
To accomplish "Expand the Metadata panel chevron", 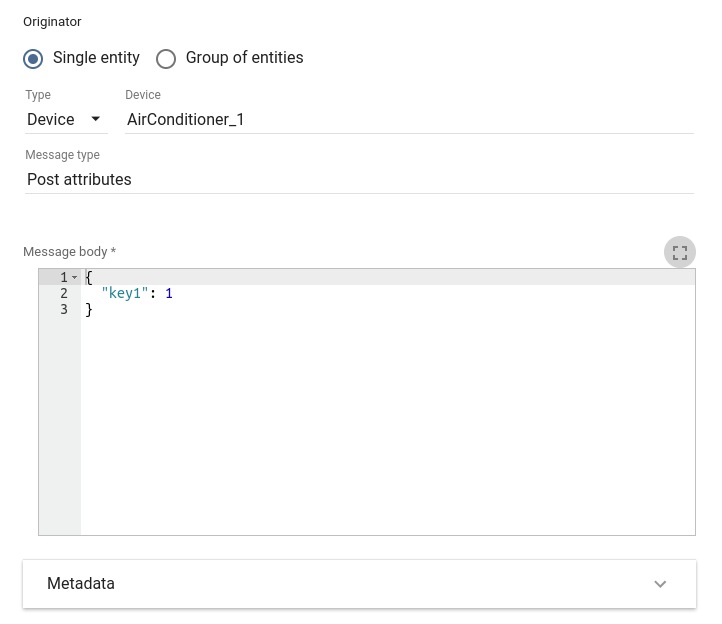I will pos(660,584).
